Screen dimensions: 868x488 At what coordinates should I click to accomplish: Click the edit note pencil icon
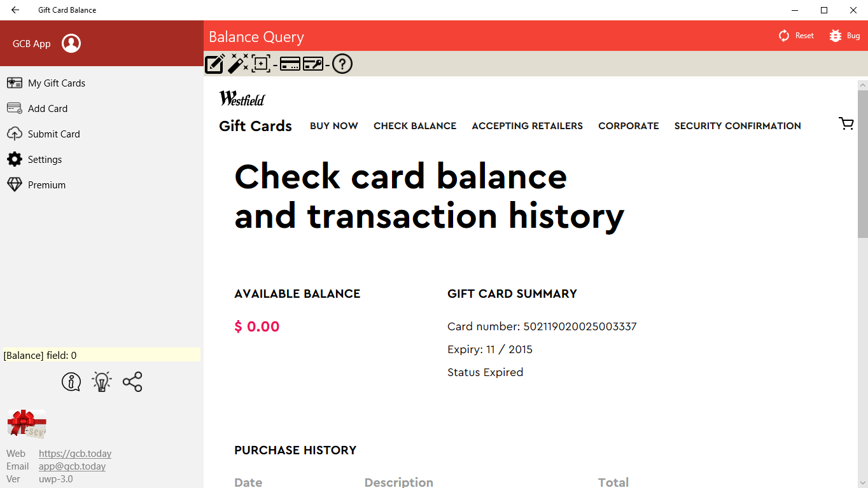(x=214, y=64)
